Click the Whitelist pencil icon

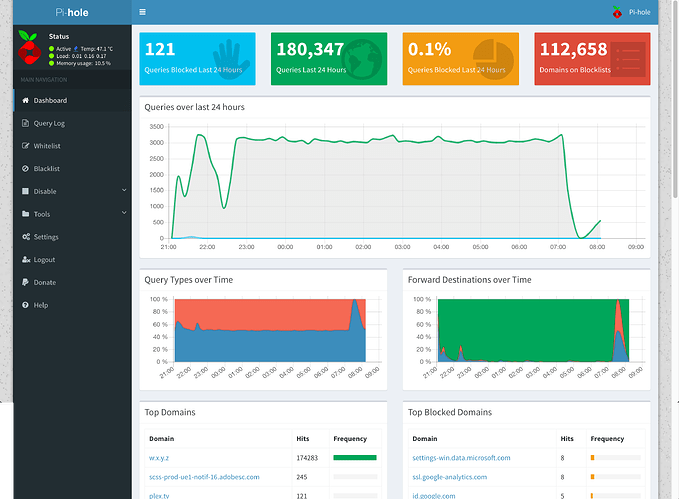point(24,146)
